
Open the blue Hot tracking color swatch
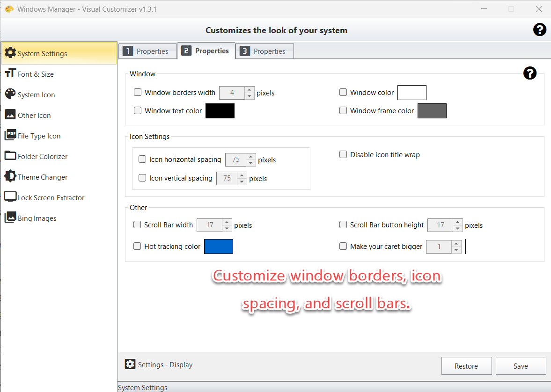(219, 246)
